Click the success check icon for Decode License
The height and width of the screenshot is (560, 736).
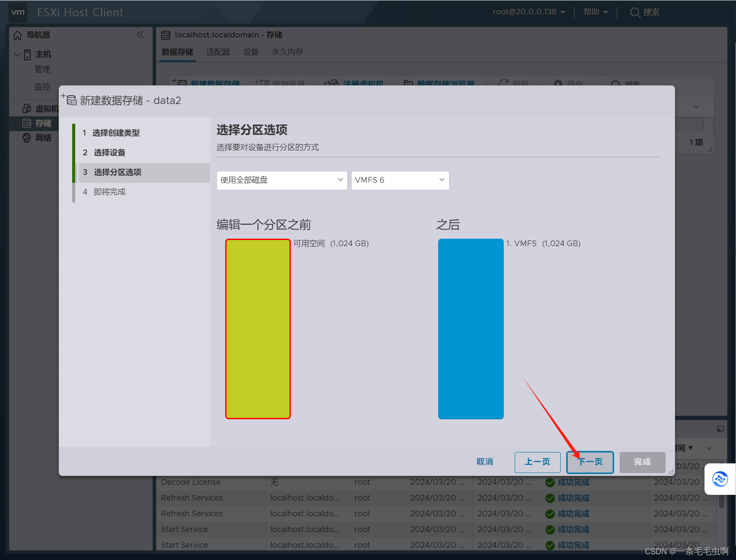(550, 482)
